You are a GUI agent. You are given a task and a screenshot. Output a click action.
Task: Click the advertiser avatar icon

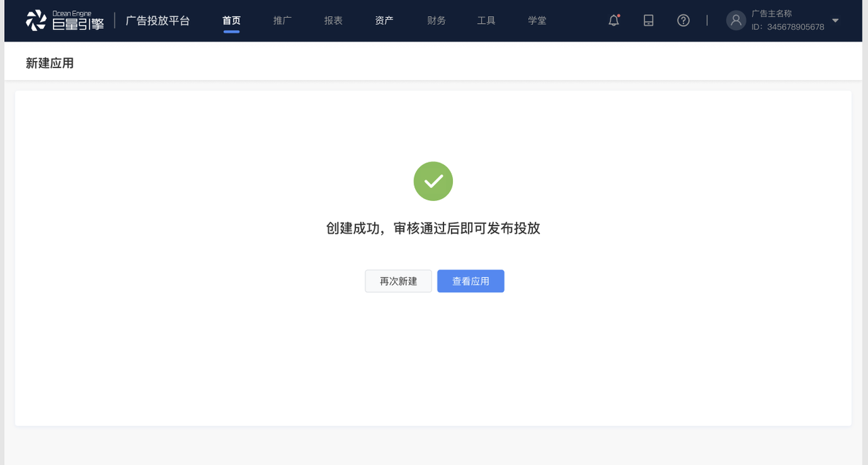pos(736,20)
